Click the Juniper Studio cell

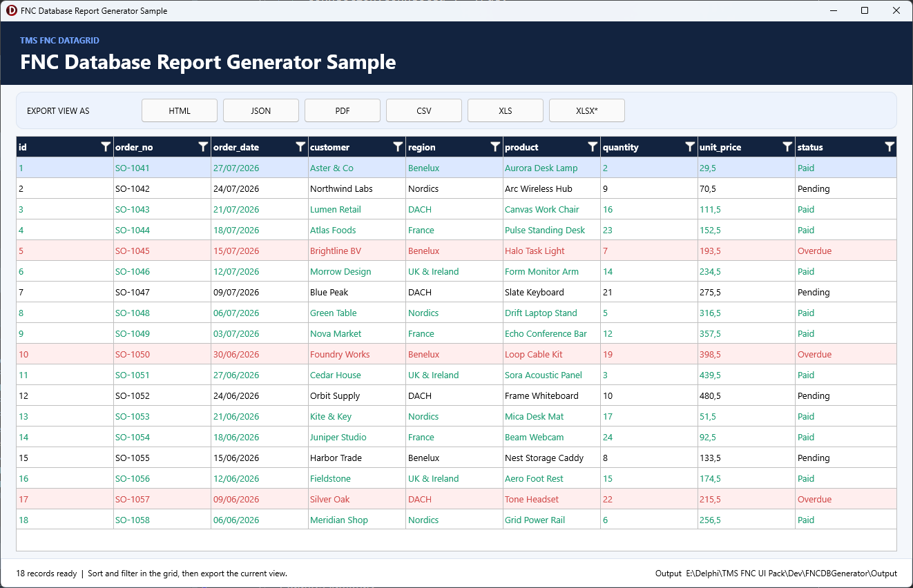(x=357, y=437)
